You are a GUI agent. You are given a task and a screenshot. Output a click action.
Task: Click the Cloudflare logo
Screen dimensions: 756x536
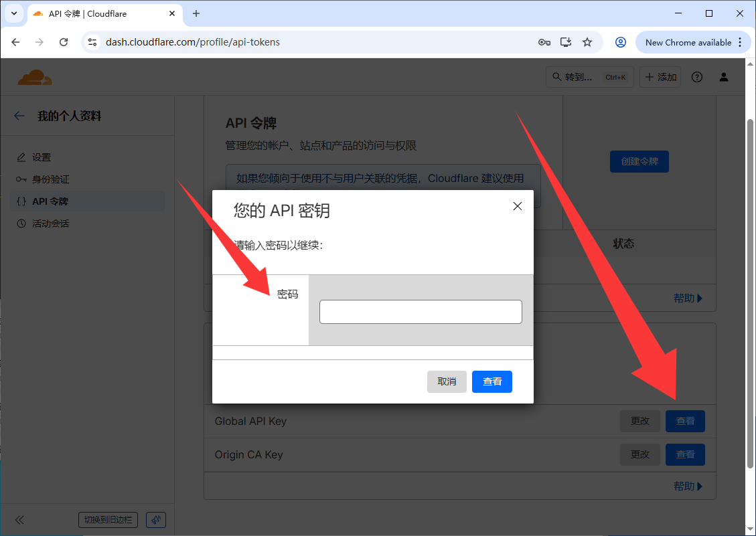point(35,78)
